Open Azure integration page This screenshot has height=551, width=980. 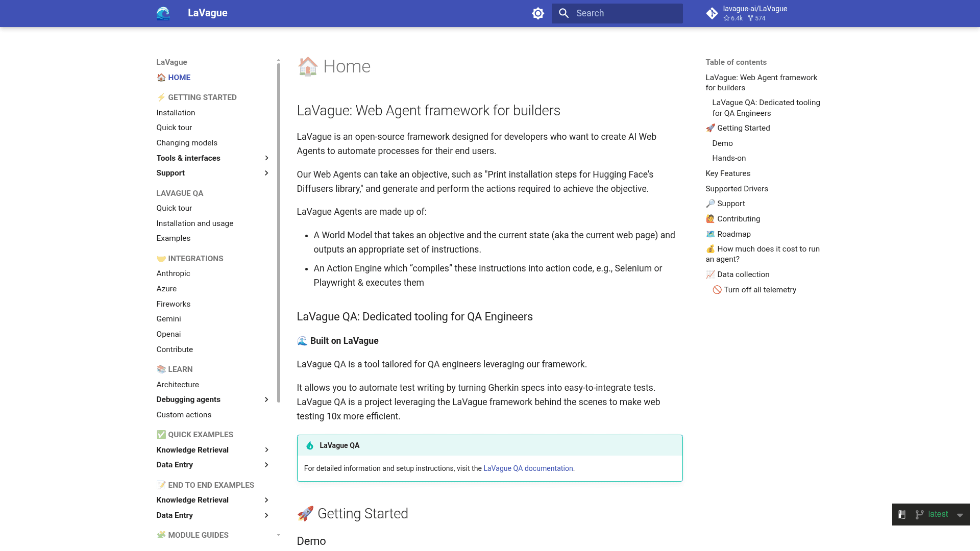[166, 289]
